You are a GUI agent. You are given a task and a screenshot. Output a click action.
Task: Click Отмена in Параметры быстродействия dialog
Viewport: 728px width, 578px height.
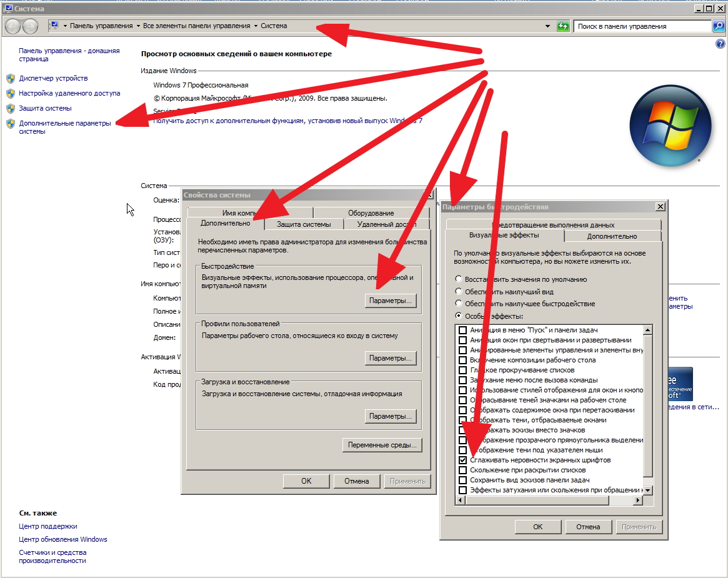coord(588,527)
